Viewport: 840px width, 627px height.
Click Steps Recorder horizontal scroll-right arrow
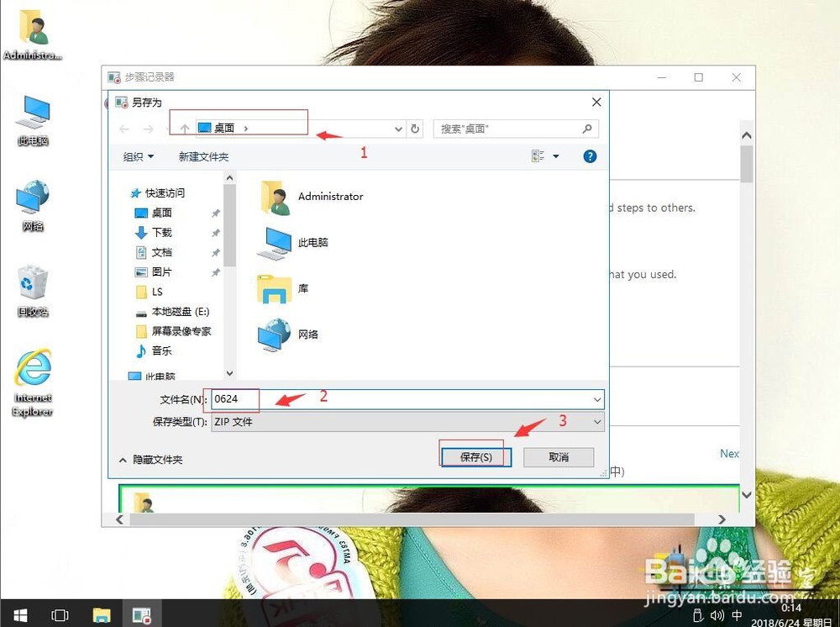click(x=722, y=519)
